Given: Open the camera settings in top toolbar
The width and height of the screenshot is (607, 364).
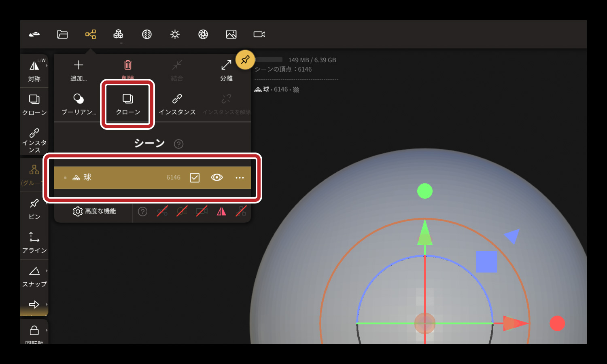Looking at the screenshot, I should click(x=259, y=34).
